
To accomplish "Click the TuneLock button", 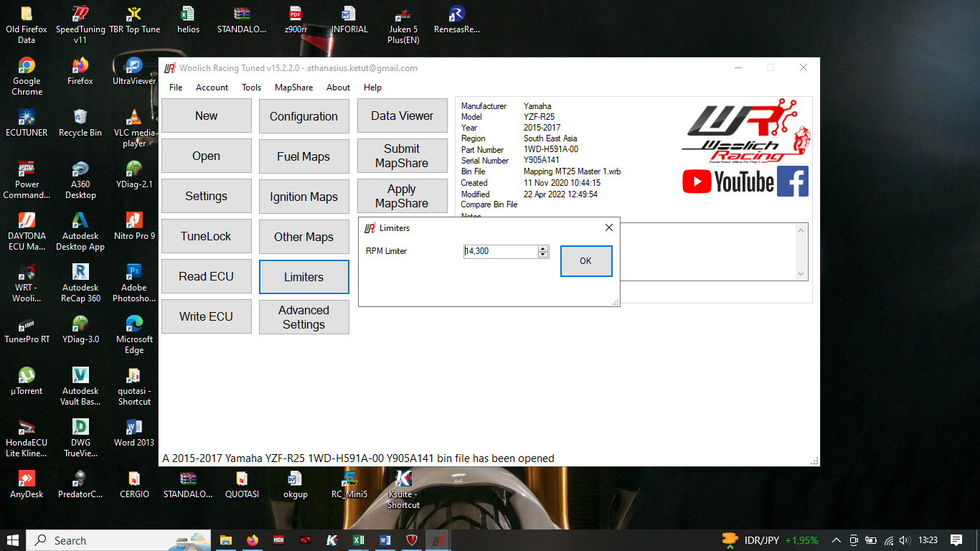I will [x=207, y=236].
